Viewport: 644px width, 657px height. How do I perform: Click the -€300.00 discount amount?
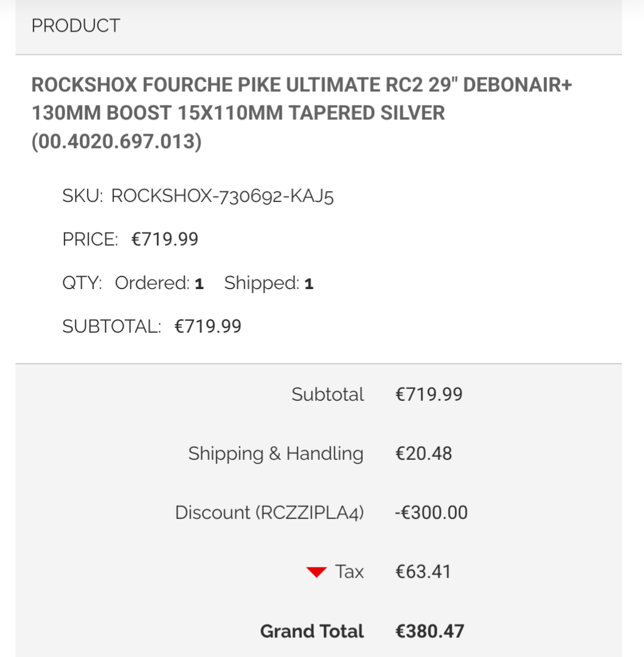pyautogui.click(x=432, y=512)
